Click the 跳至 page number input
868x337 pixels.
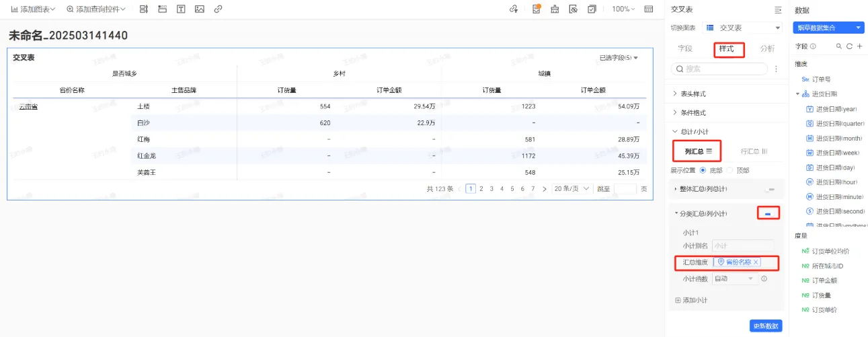pyautogui.click(x=625, y=189)
